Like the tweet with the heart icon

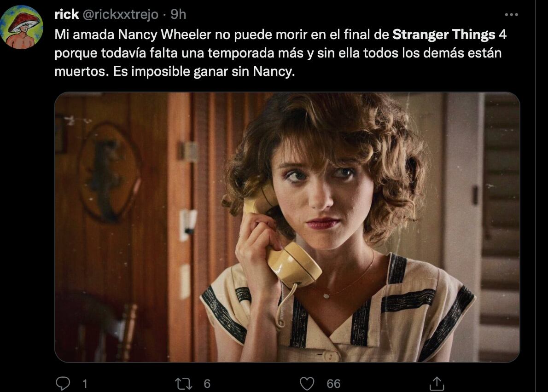tap(307, 384)
